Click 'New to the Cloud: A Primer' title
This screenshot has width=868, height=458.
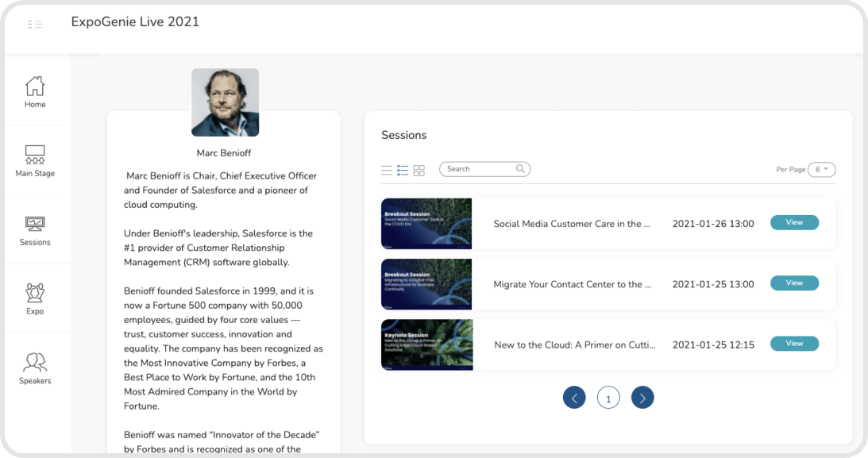point(575,345)
